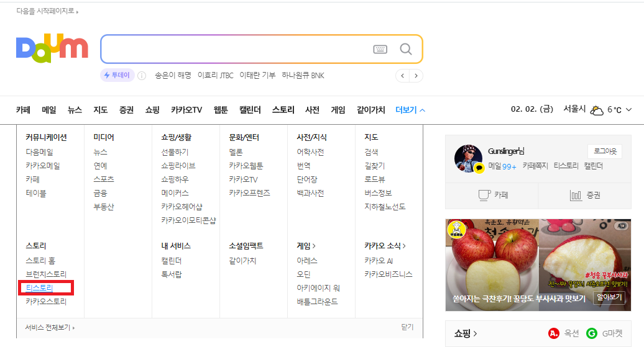Screen dimensions: 644x347
Task: Open 카카오TV in navigation bar
Action: (186, 110)
